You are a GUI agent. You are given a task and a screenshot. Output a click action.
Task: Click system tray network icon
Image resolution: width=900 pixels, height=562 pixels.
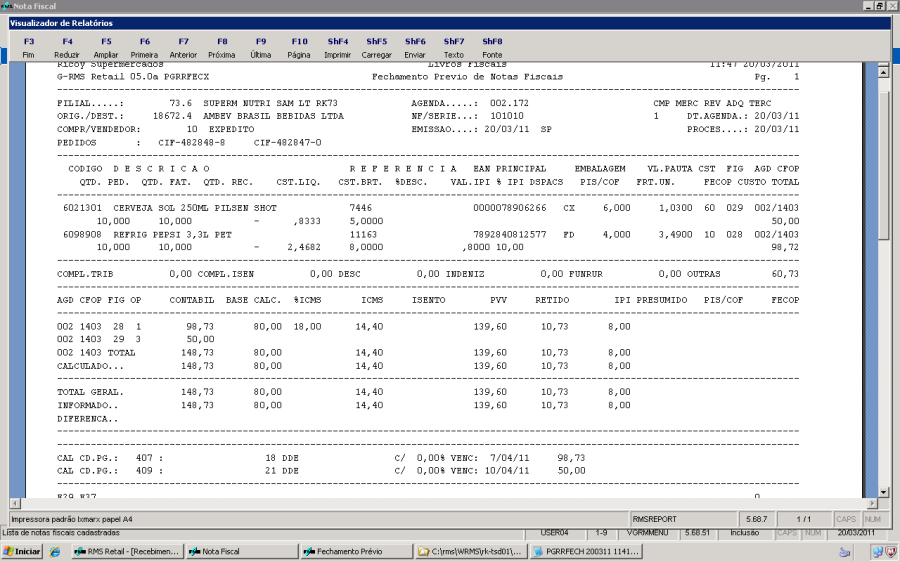[877, 552]
